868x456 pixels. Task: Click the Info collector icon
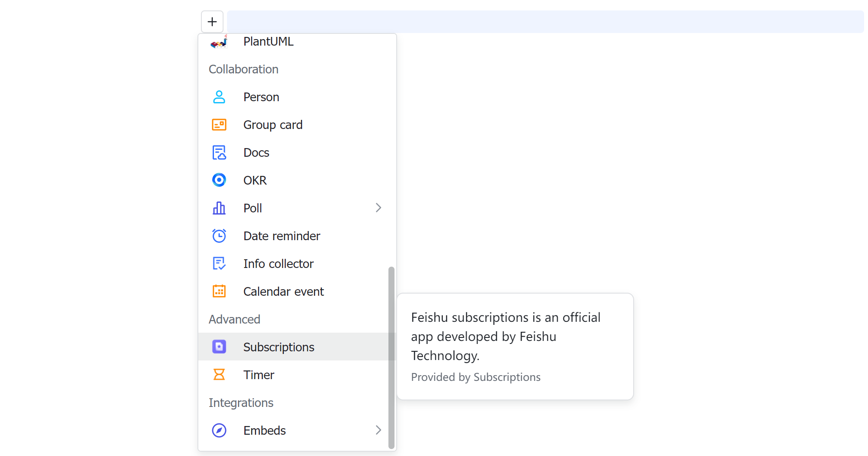(219, 264)
